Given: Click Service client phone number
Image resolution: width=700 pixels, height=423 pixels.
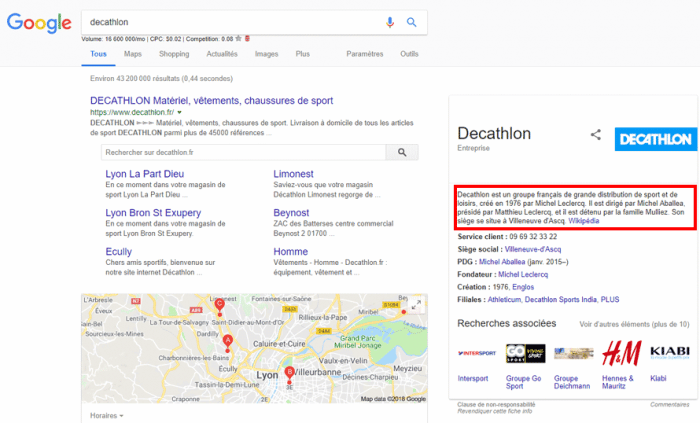Looking at the screenshot, I should (x=533, y=236).
